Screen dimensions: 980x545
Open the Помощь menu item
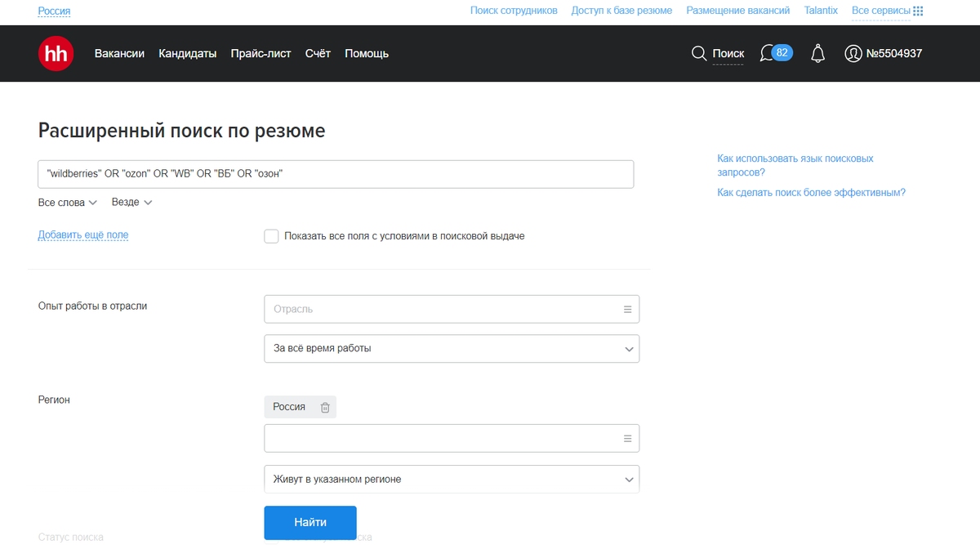click(367, 53)
